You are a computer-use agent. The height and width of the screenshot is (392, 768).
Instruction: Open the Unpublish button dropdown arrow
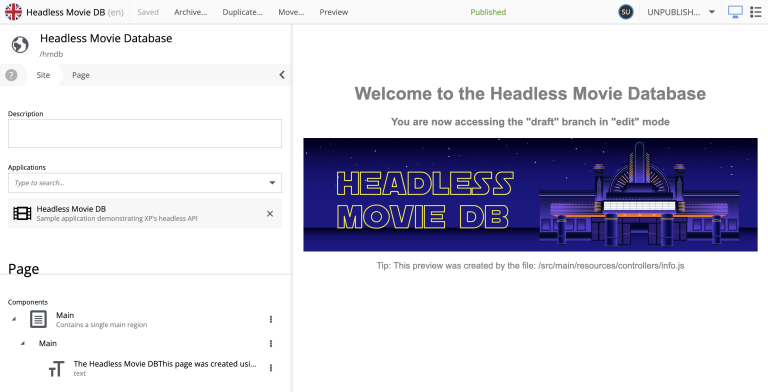(x=712, y=12)
